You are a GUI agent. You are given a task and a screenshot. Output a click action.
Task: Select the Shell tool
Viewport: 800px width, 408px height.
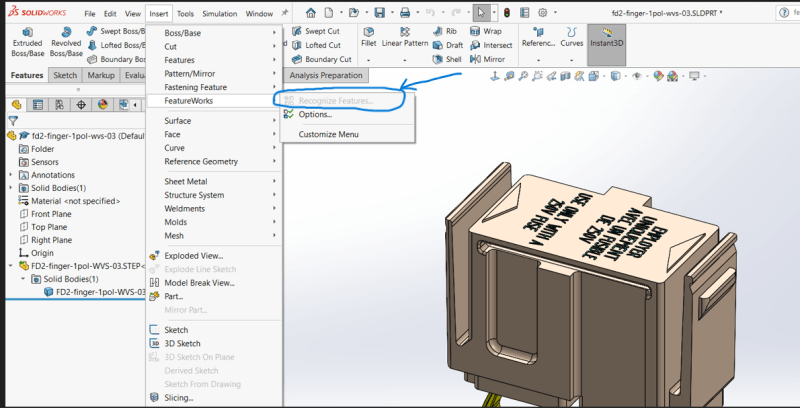coord(447,59)
